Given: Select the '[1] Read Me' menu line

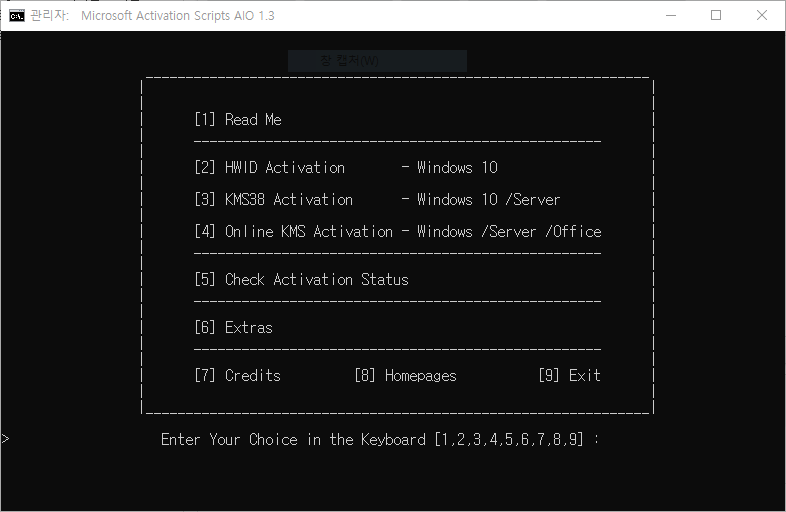Looking at the screenshot, I should point(238,119).
